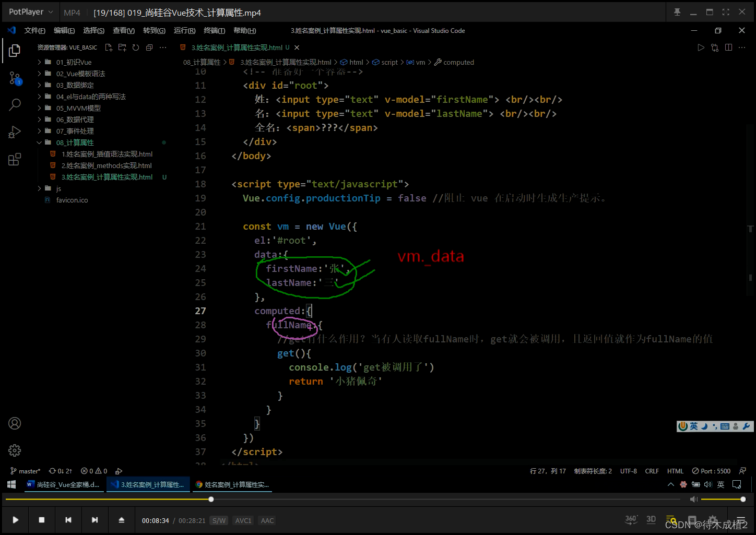Click the New Folder icon in explorer
756x535 pixels.
[122, 47]
